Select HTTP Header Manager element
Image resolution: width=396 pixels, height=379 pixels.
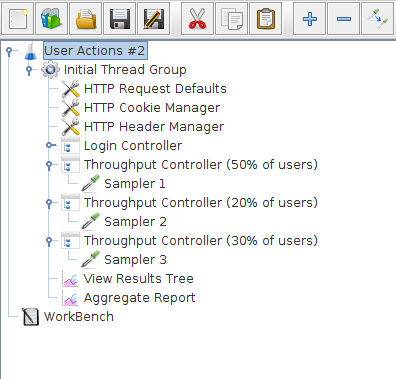click(x=154, y=127)
